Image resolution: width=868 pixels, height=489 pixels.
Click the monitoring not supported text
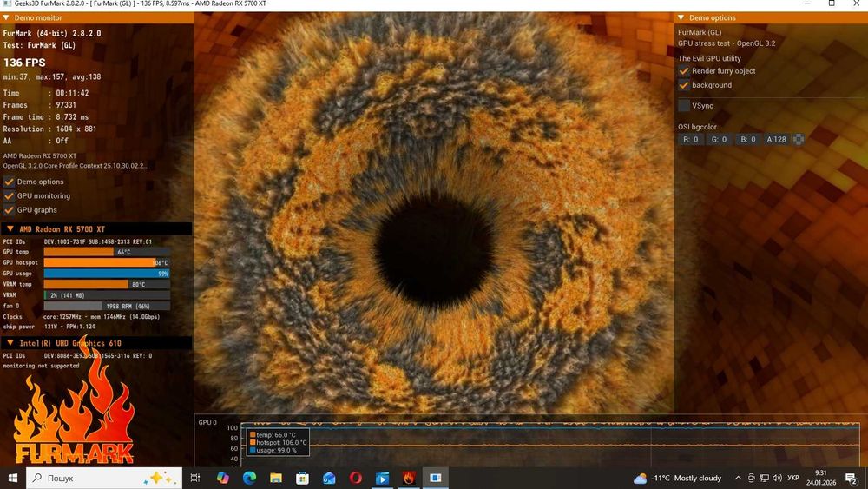41,366
